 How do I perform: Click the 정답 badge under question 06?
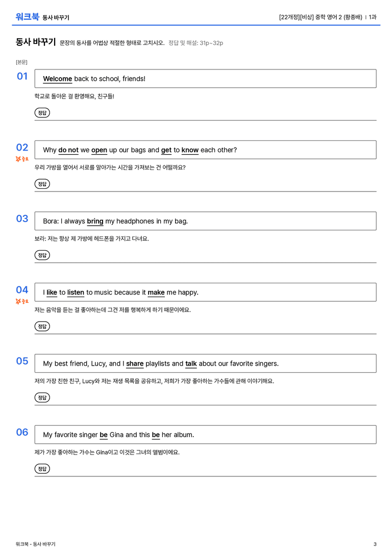[42, 468]
